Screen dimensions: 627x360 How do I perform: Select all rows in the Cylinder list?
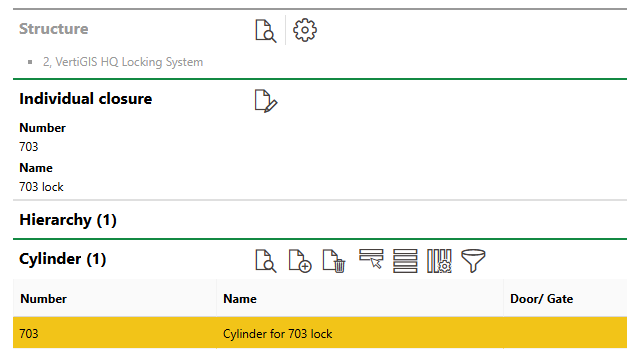pyautogui.click(x=405, y=261)
